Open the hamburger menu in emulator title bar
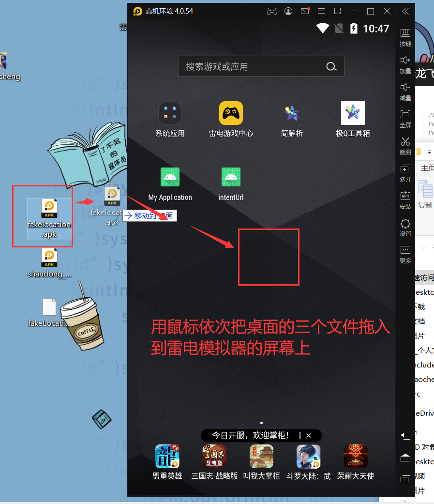The width and height of the screenshot is (434, 504). (321, 12)
